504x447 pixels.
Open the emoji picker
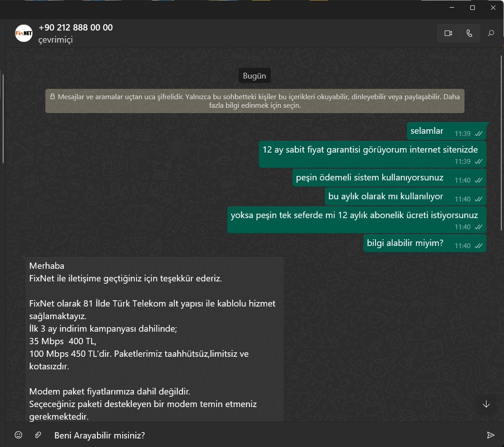(x=18, y=435)
